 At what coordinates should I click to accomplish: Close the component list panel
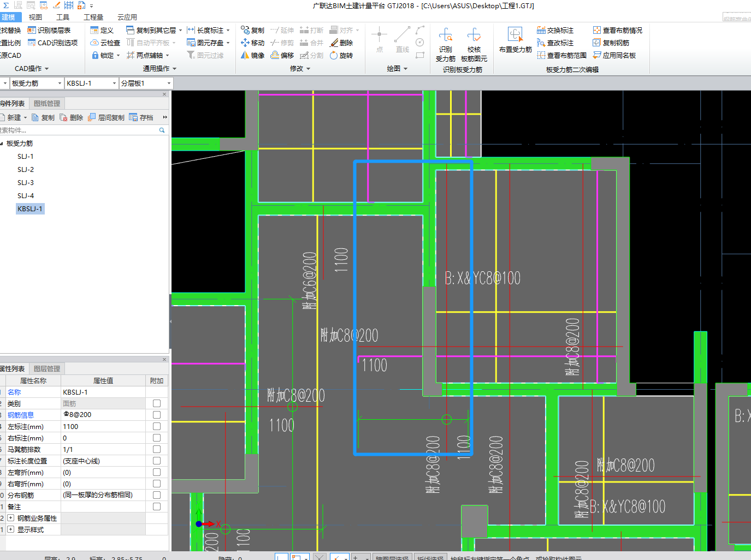click(164, 94)
